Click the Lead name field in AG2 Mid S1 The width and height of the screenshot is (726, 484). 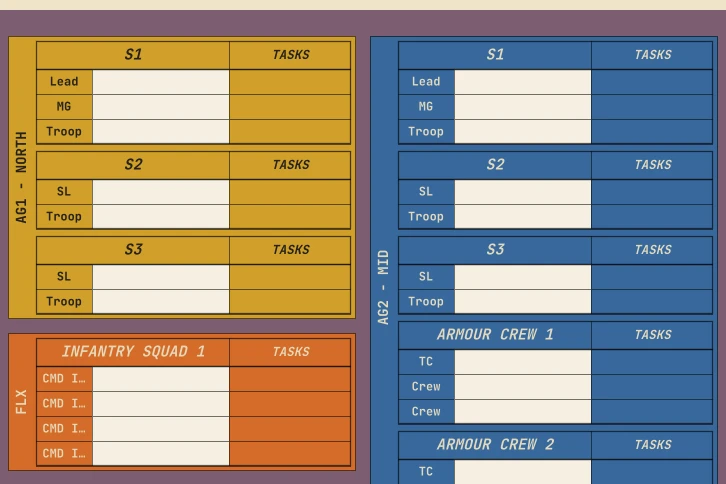click(x=523, y=82)
